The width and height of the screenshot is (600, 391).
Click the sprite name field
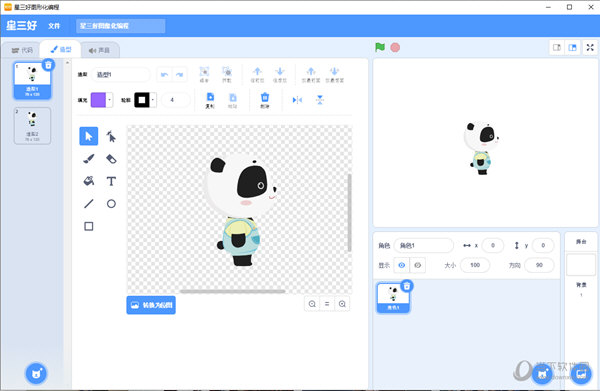pos(424,245)
